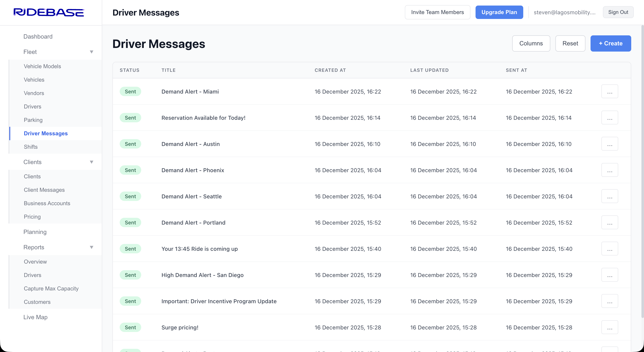Open actions menu for Demand Alert - Phoenix
Screen dimensions: 644x352
(609, 170)
